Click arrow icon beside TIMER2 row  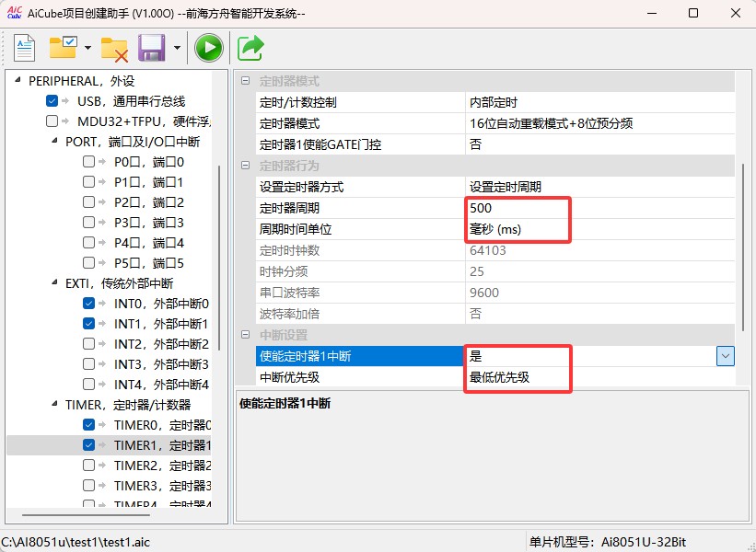(102, 466)
